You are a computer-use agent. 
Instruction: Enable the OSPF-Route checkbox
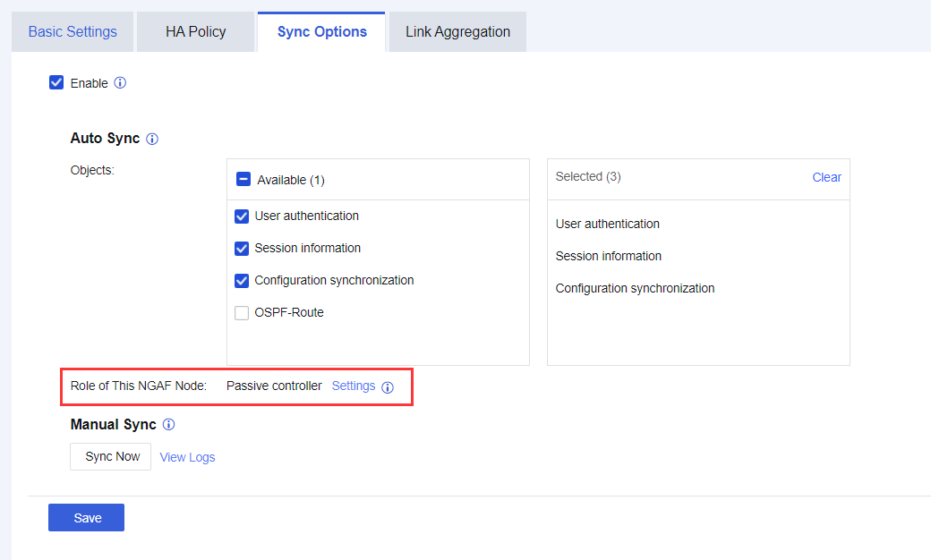(x=242, y=313)
